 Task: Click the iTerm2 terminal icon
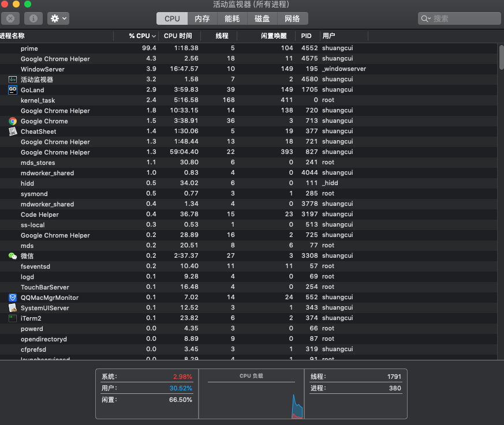pyautogui.click(x=13, y=318)
